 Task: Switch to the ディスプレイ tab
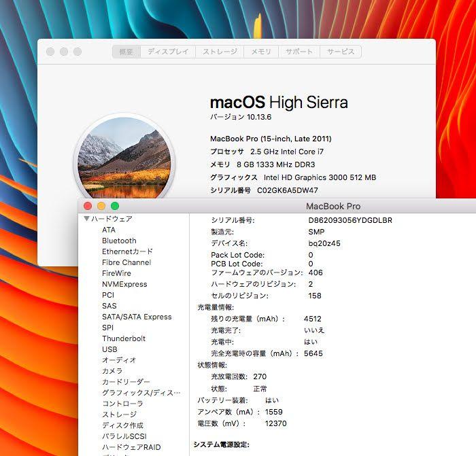[x=168, y=52]
